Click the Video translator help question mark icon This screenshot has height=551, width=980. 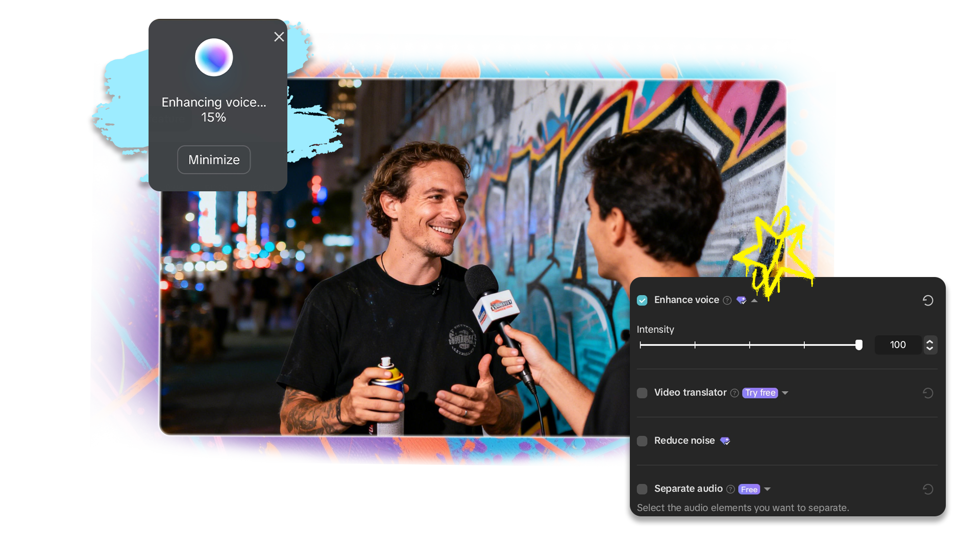pos(734,393)
